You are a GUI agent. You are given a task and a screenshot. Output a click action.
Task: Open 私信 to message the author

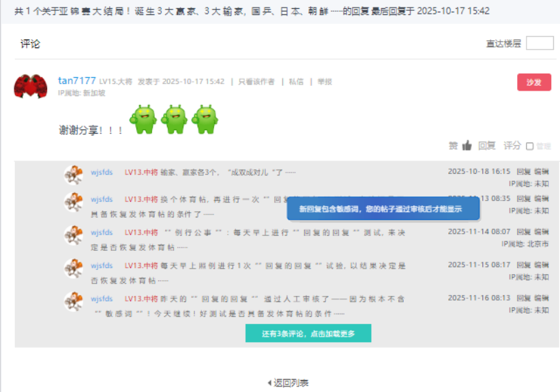[x=296, y=82]
